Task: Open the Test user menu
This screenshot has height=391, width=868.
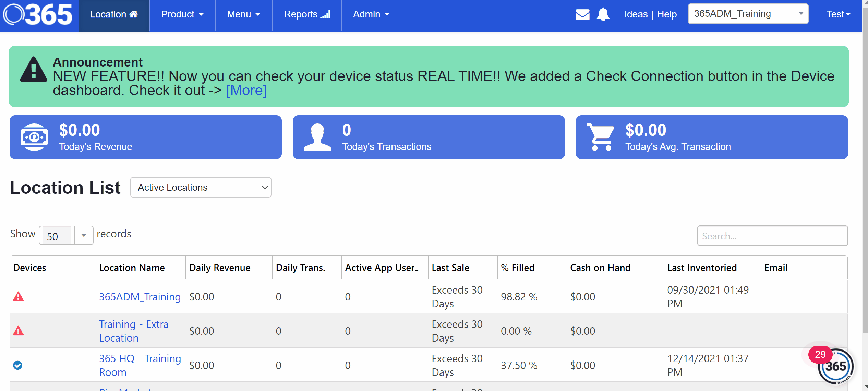Action: (x=838, y=14)
